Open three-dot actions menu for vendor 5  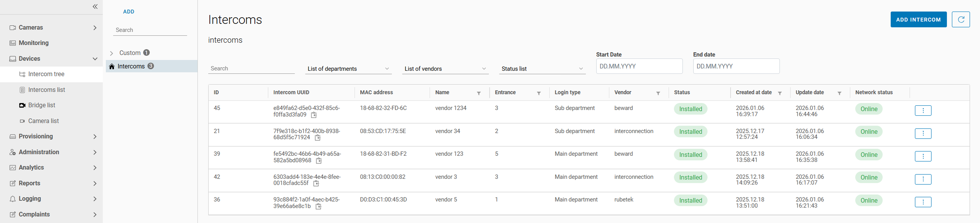point(923,202)
